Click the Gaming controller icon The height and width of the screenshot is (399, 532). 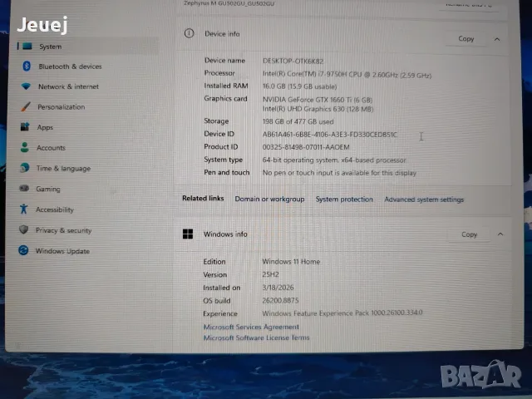pos(24,188)
